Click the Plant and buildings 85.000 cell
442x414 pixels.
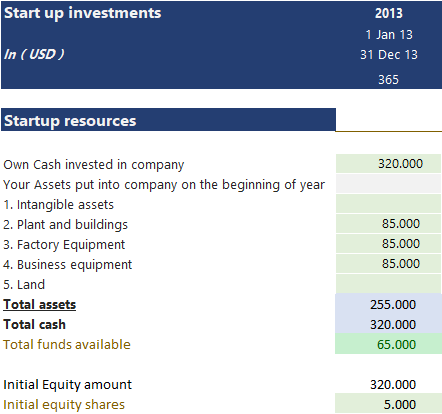[388, 224]
